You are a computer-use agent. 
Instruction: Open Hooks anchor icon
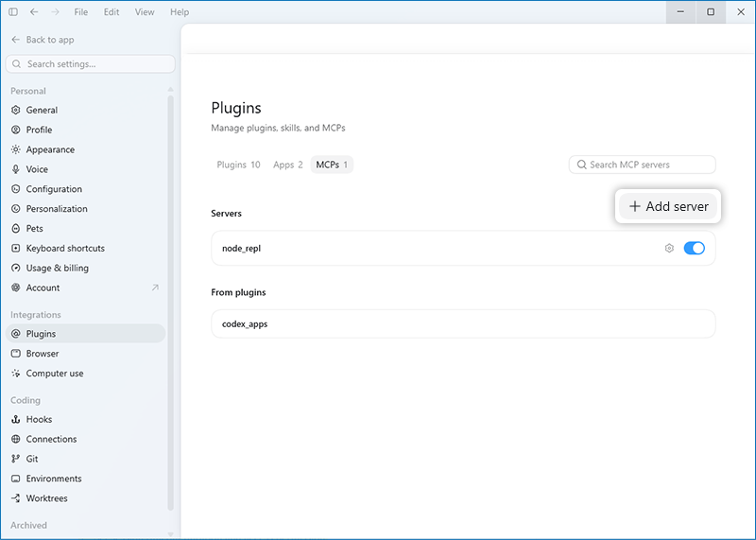tap(16, 419)
